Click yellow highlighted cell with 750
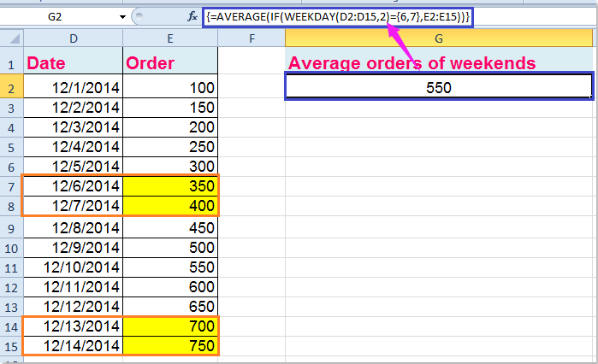The height and width of the screenshot is (364, 598). [x=170, y=346]
